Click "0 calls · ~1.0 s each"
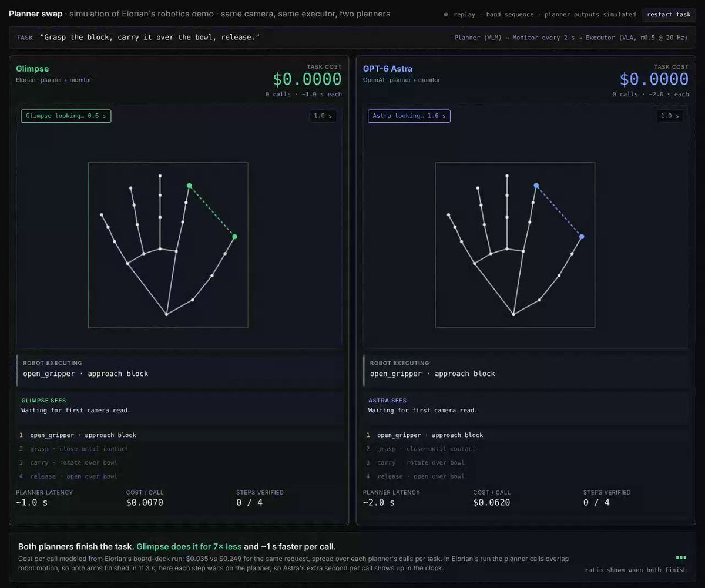 (304, 94)
